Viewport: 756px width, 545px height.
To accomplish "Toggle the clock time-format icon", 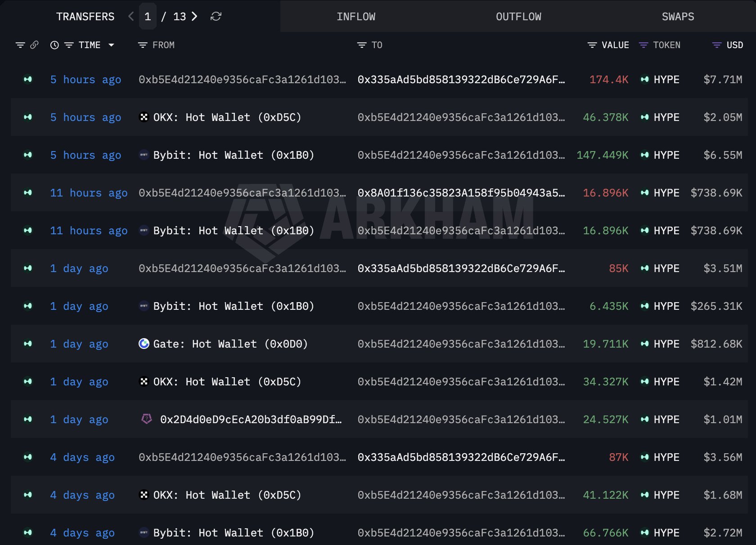I will pos(54,45).
